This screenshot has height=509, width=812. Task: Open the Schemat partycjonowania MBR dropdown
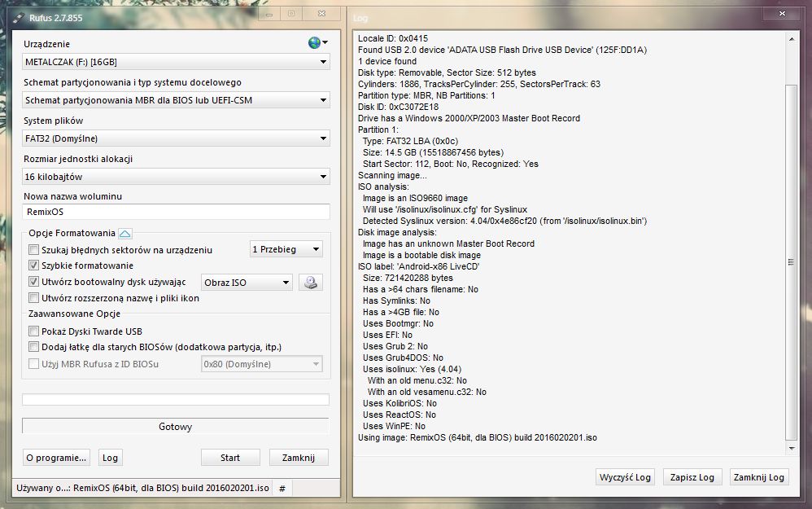(176, 100)
